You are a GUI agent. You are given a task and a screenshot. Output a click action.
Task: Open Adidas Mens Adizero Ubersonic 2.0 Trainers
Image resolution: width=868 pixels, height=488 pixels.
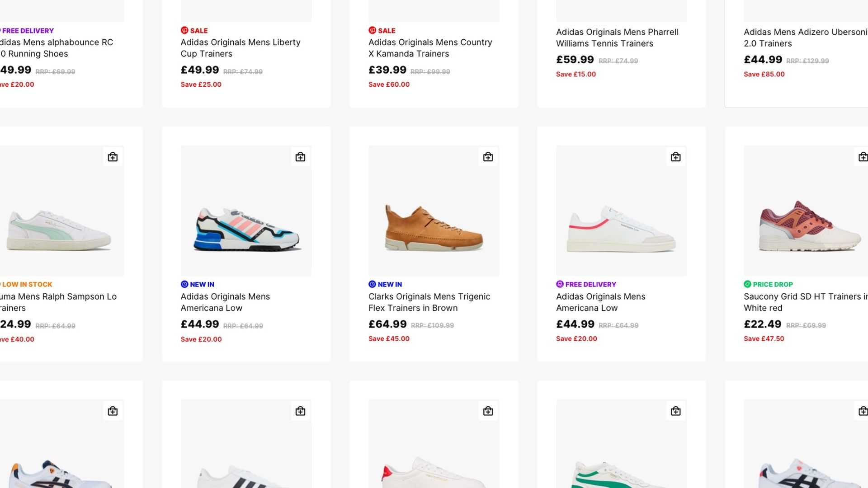tap(806, 38)
